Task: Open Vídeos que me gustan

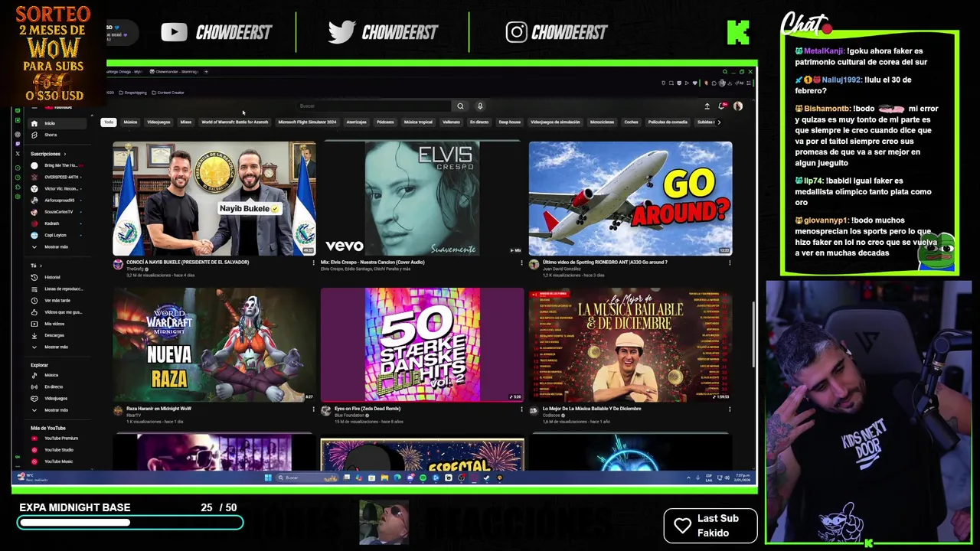Action: [58, 312]
